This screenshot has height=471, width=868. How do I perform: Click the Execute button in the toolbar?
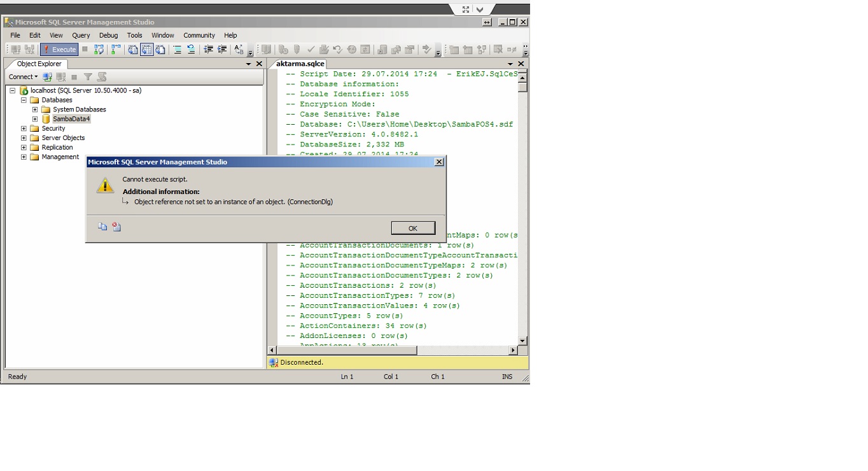[x=59, y=50]
